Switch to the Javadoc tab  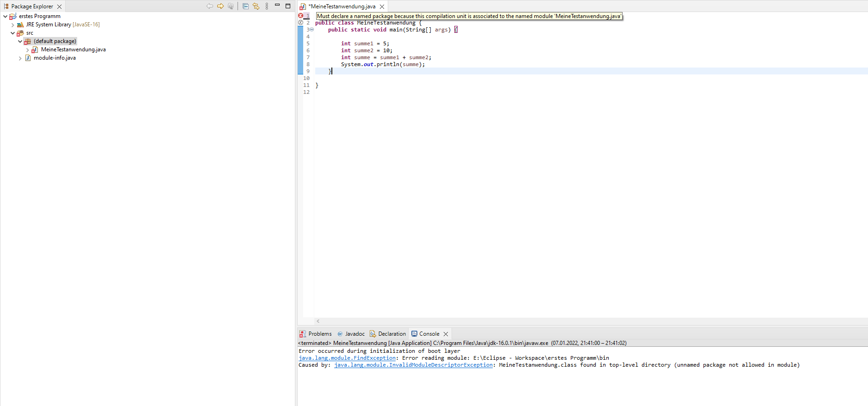(x=351, y=334)
